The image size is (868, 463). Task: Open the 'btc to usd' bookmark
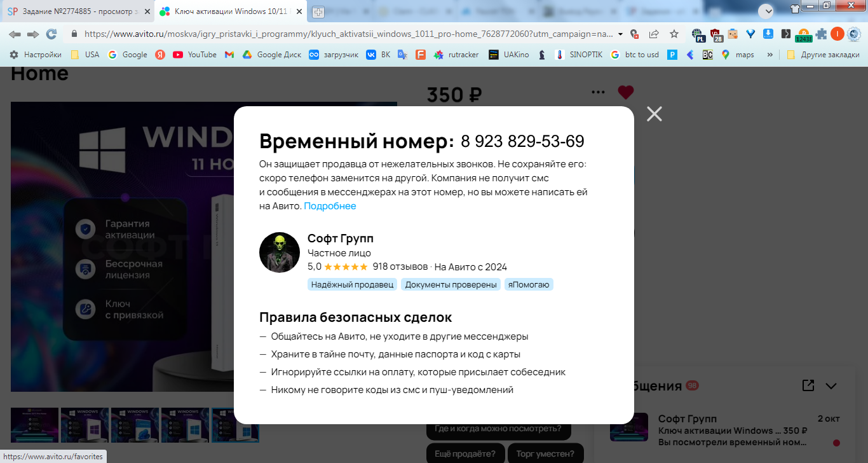point(635,55)
